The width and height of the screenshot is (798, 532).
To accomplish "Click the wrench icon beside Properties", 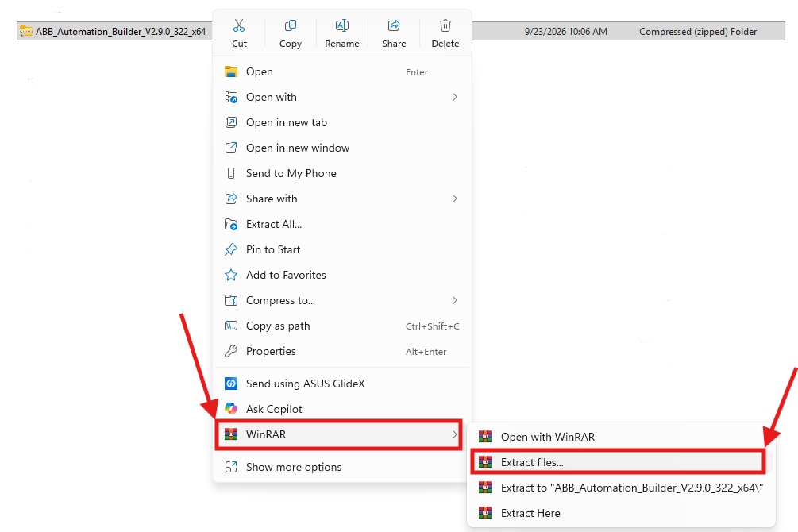I will pos(231,351).
